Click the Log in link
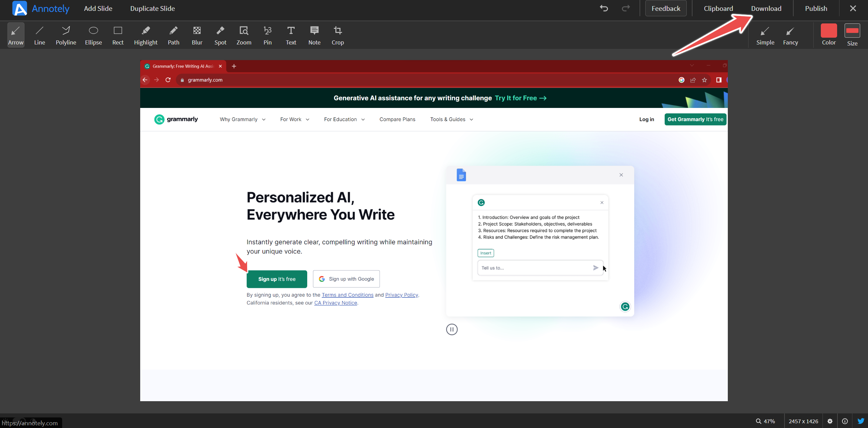This screenshot has width=868, height=428. pos(646,119)
